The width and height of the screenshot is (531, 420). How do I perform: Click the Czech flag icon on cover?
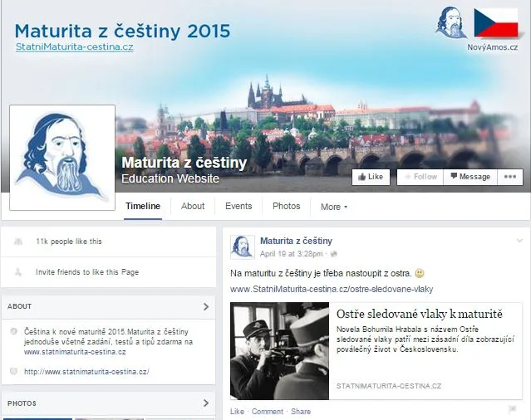pos(496,22)
